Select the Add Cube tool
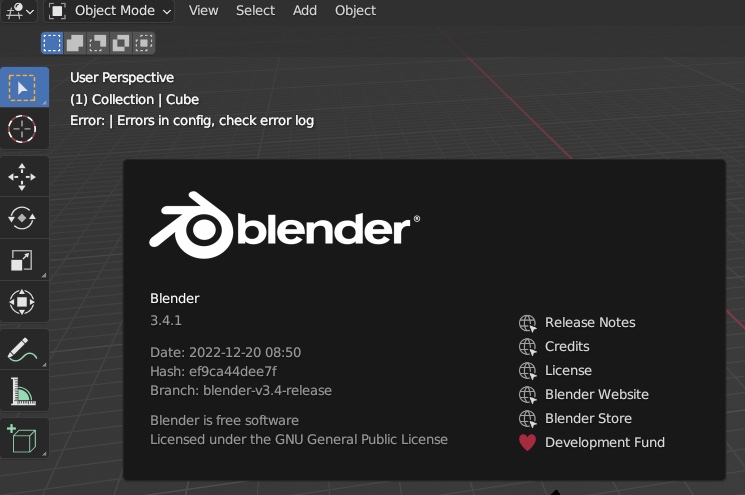 coord(22,439)
